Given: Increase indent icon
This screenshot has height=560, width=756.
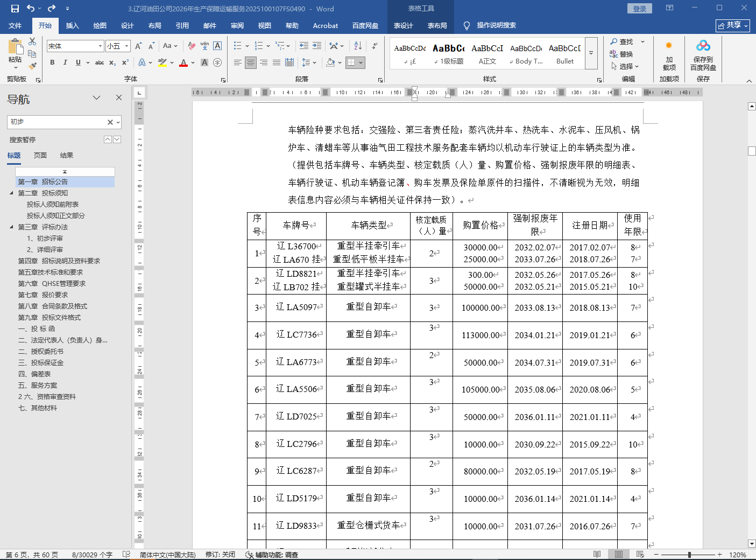Looking at the screenshot, I should (317, 46).
